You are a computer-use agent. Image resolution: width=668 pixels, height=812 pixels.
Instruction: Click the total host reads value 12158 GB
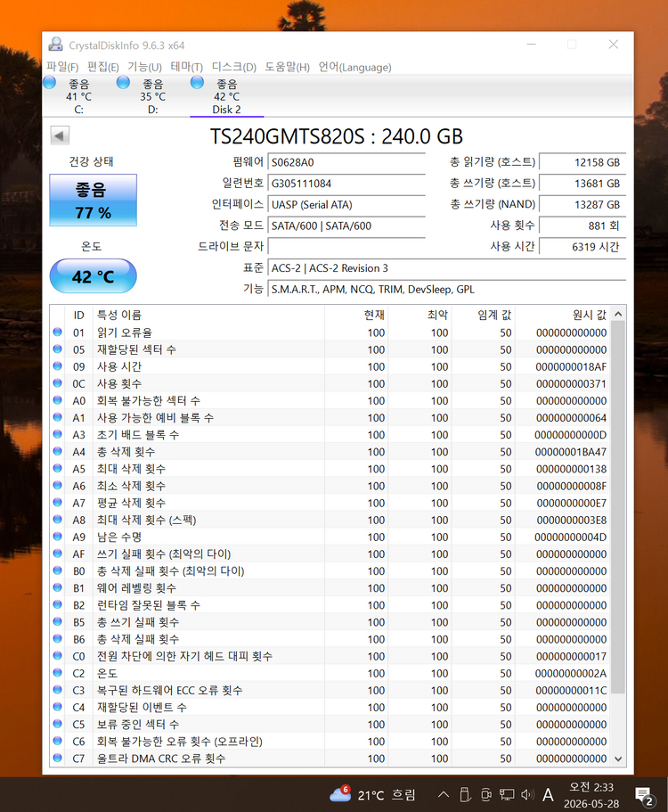[x=582, y=162]
